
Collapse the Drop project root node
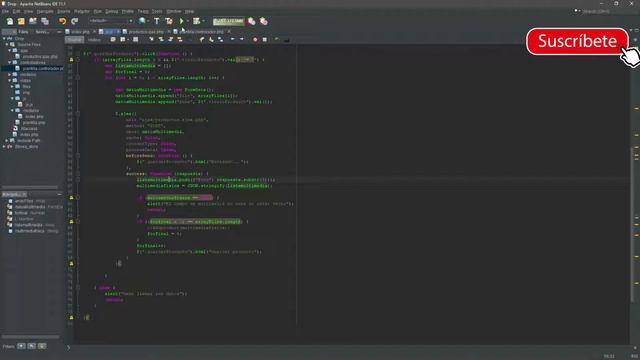coord(4,38)
